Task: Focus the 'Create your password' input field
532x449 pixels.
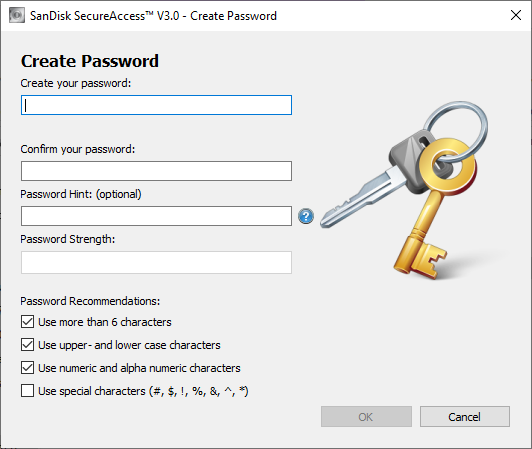Action: (156, 105)
